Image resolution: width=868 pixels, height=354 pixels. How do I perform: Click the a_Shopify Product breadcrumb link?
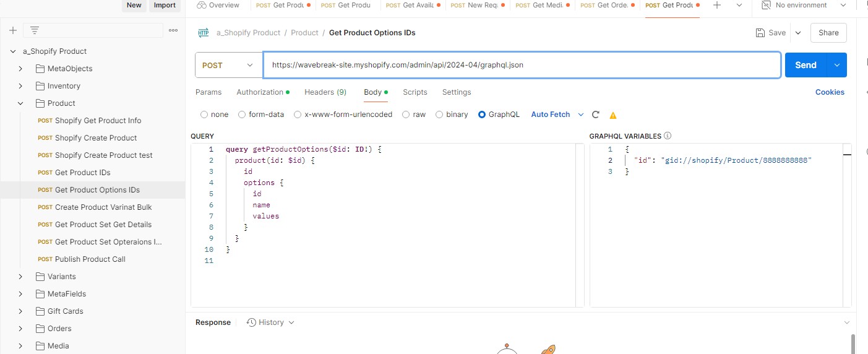tap(248, 33)
